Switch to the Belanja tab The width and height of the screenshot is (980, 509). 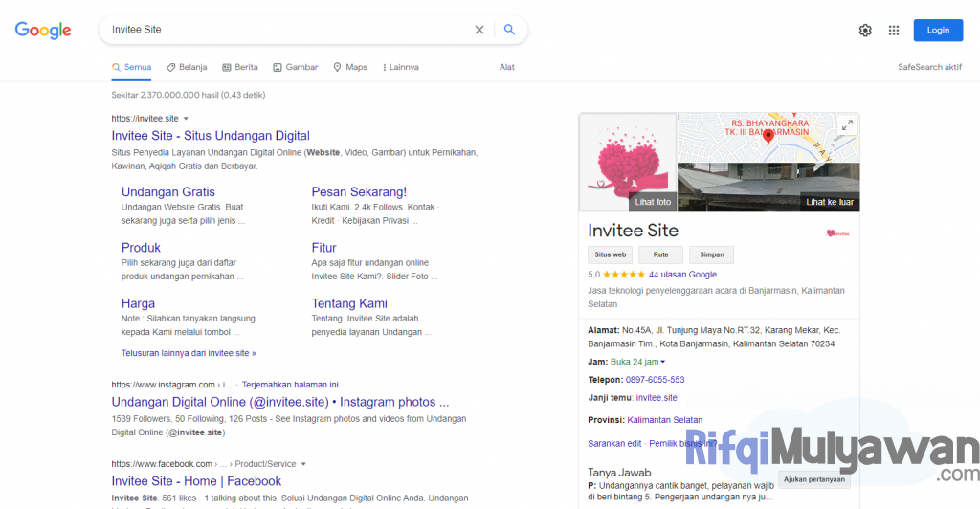(187, 67)
